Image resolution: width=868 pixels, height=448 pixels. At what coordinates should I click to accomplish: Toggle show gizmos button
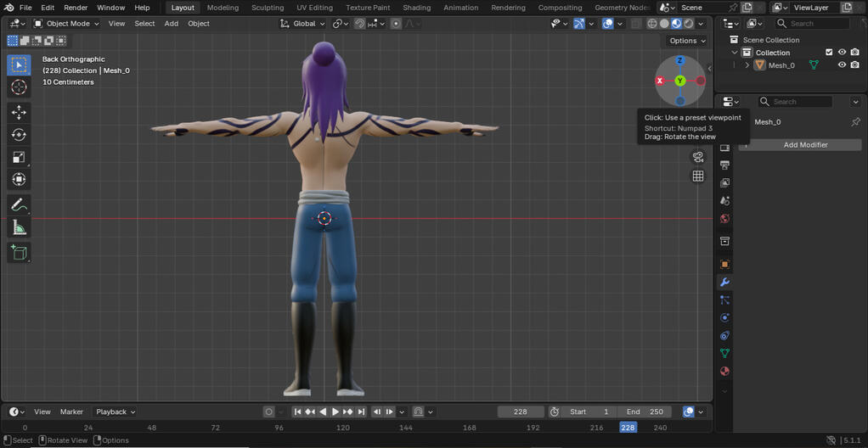click(x=579, y=24)
